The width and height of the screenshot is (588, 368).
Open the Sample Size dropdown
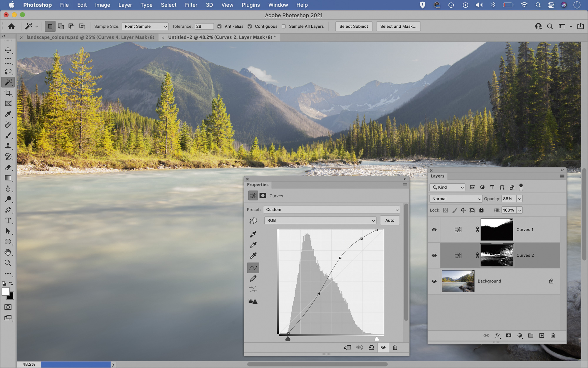(145, 26)
